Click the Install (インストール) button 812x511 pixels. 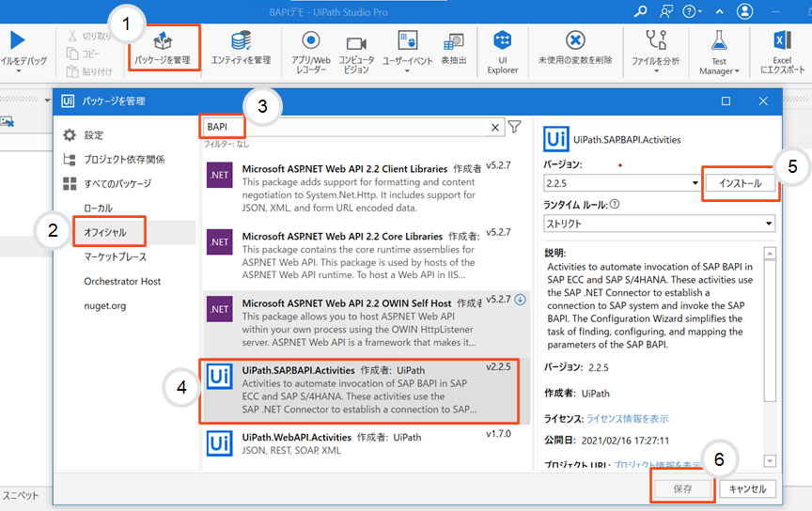point(740,183)
